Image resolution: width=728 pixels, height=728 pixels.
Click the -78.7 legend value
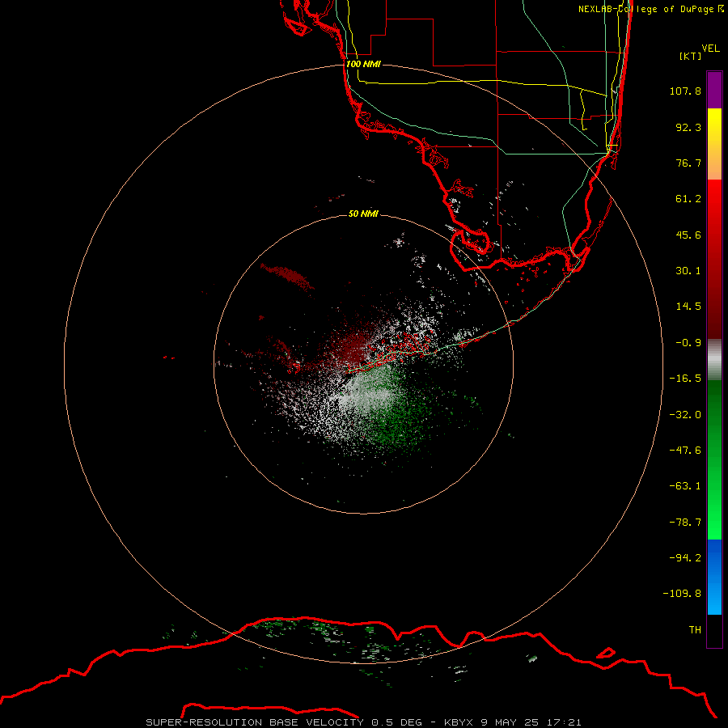click(x=685, y=523)
